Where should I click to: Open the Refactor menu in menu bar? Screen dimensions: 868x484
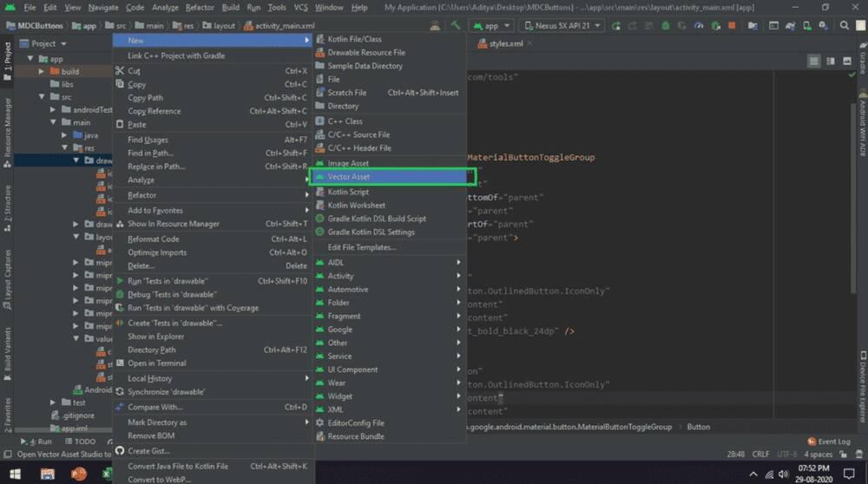pyautogui.click(x=200, y=7)
